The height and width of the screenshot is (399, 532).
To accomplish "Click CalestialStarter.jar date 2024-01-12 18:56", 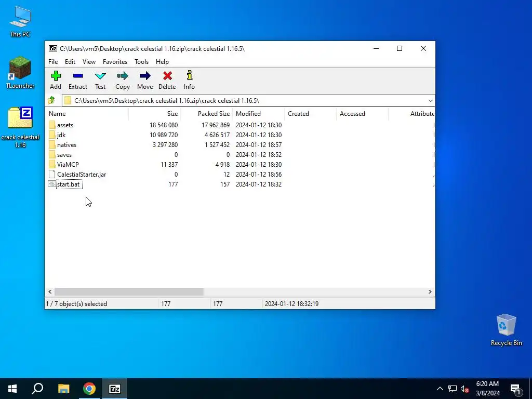I will [259, 174].
